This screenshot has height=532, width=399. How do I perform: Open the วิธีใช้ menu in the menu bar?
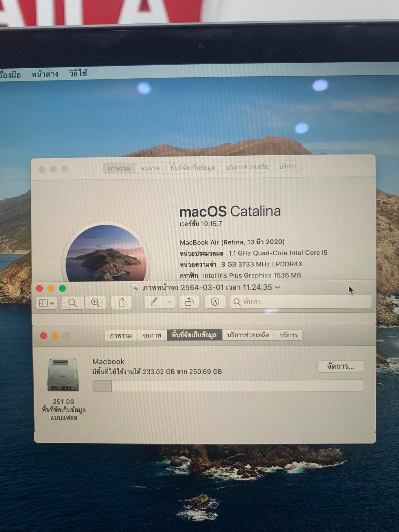coord(78,73)
